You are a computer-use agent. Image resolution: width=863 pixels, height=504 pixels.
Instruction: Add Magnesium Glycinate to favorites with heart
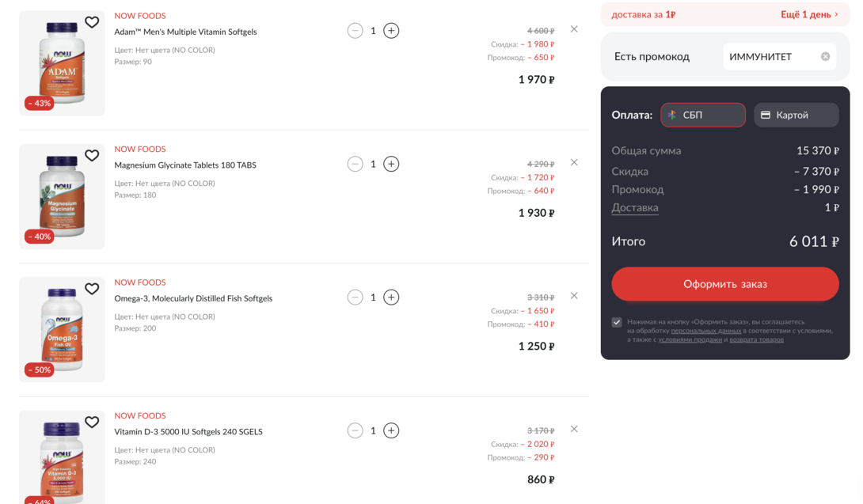coord(92,156)
